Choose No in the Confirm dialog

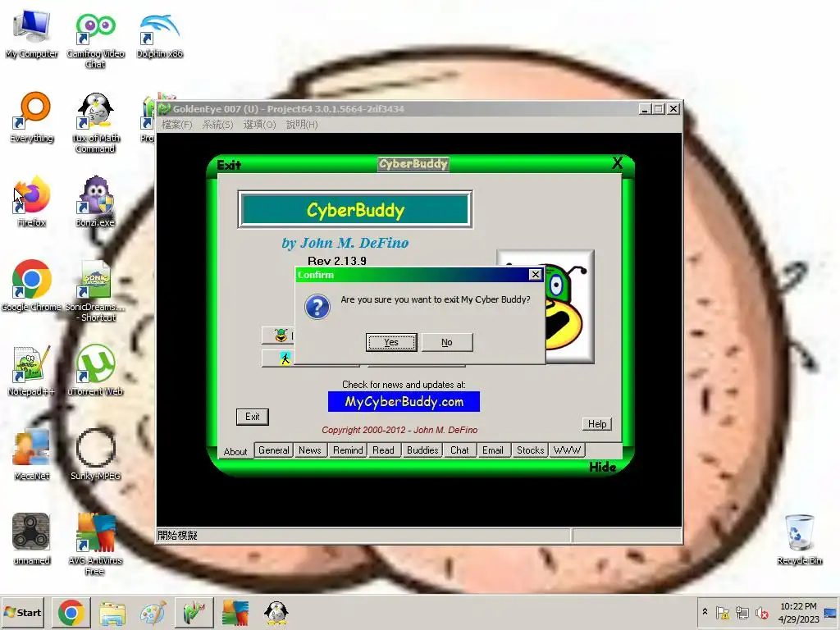point(447,342)
